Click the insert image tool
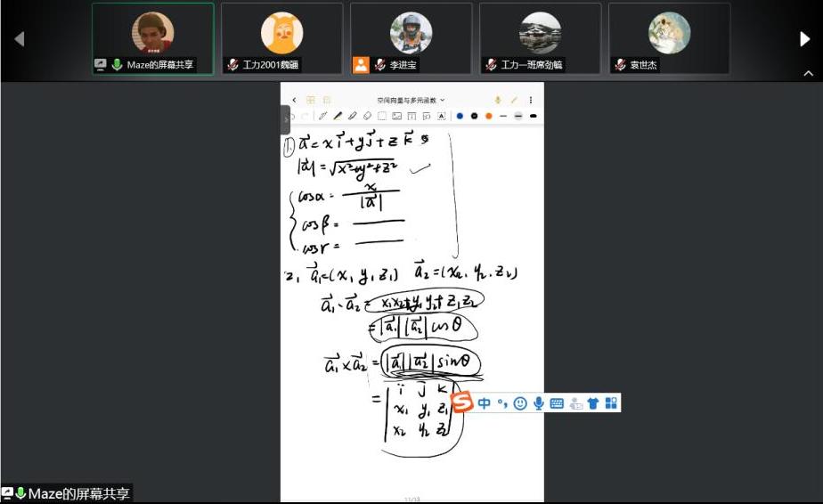 (x=396, y=116)
